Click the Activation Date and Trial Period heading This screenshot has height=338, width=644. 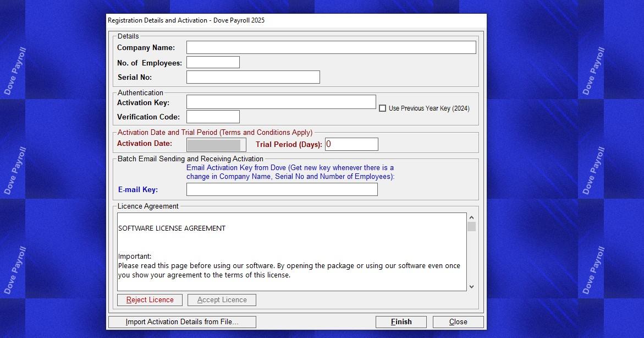pyautogui.click(x=215, y=133)
